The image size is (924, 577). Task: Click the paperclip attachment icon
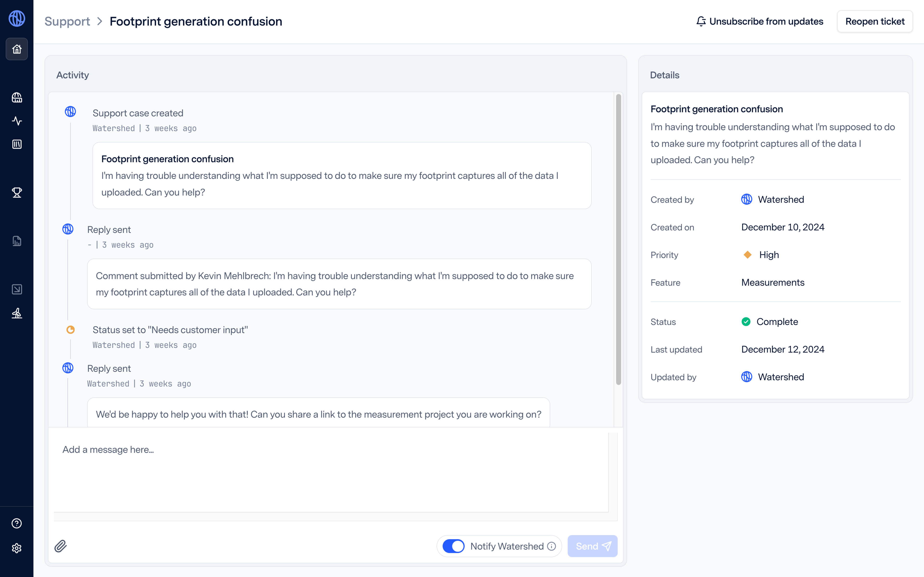tap(60, 546)
